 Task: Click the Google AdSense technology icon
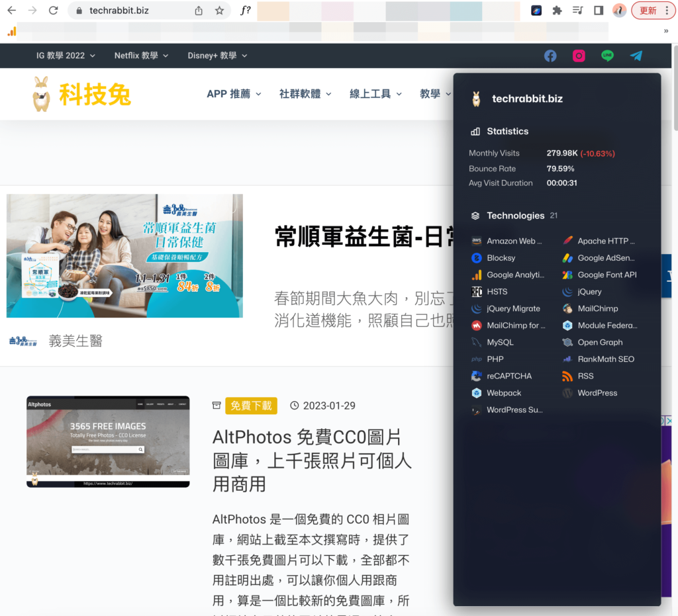point(567,258)
